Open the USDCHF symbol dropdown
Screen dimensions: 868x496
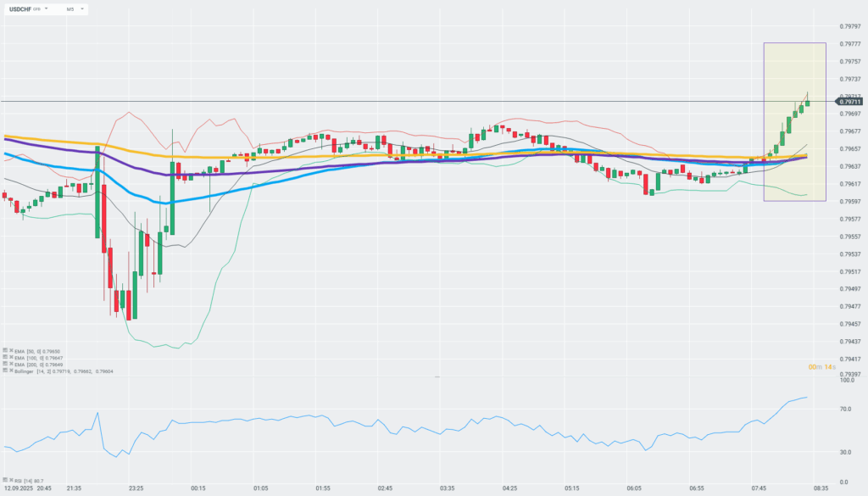27,9
